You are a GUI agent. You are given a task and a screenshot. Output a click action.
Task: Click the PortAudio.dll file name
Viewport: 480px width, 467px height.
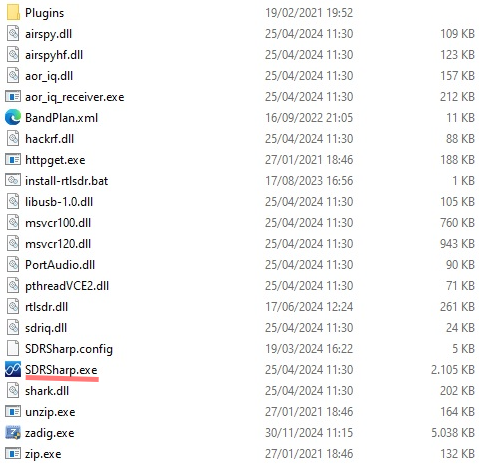pos(60,265)
